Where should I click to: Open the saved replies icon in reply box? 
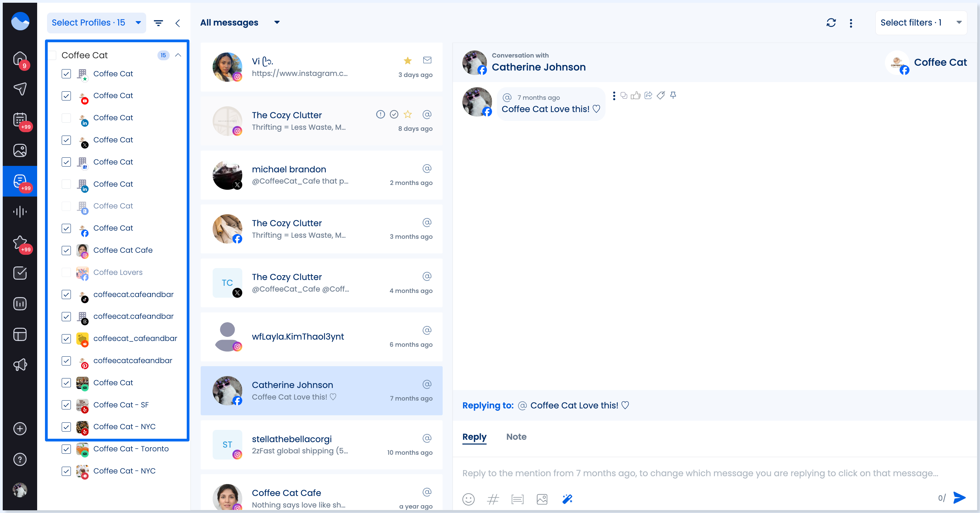click(517, 499)
